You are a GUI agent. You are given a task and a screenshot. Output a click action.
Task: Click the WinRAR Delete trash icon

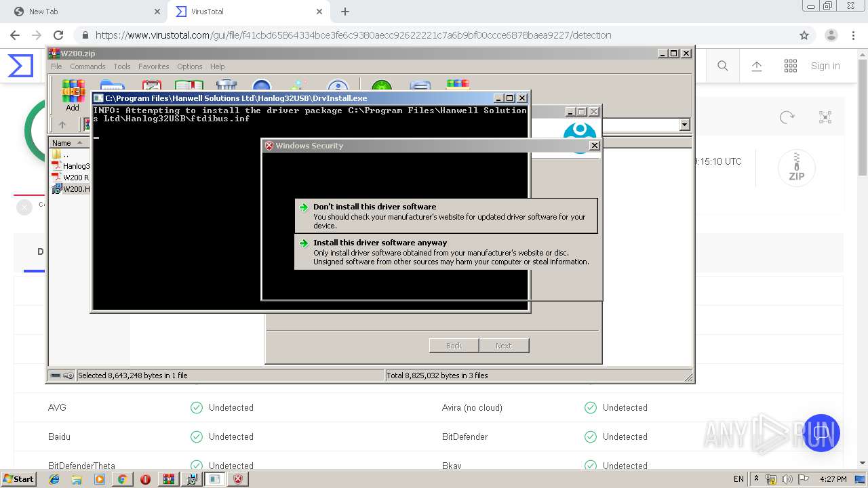[226, 85]
